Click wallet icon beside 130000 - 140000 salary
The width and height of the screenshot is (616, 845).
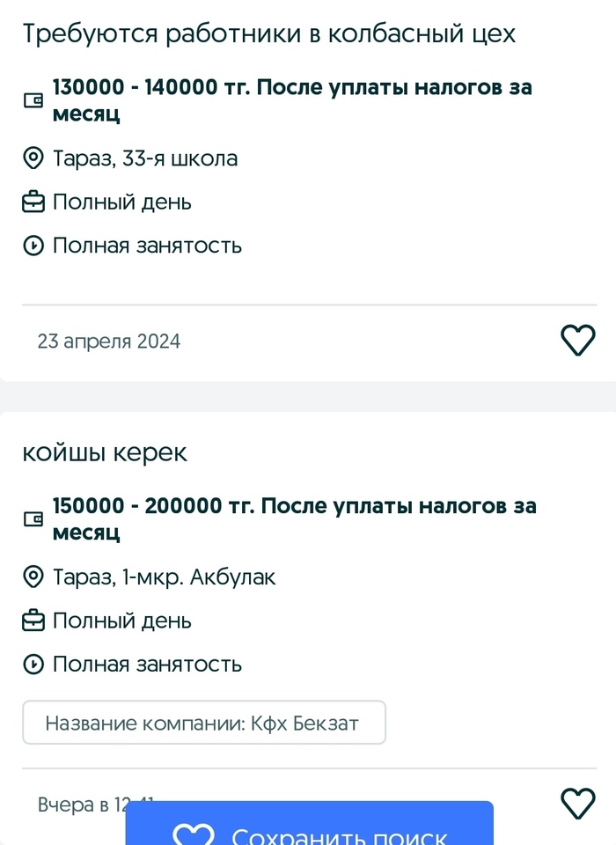click(x=33, y=100)
